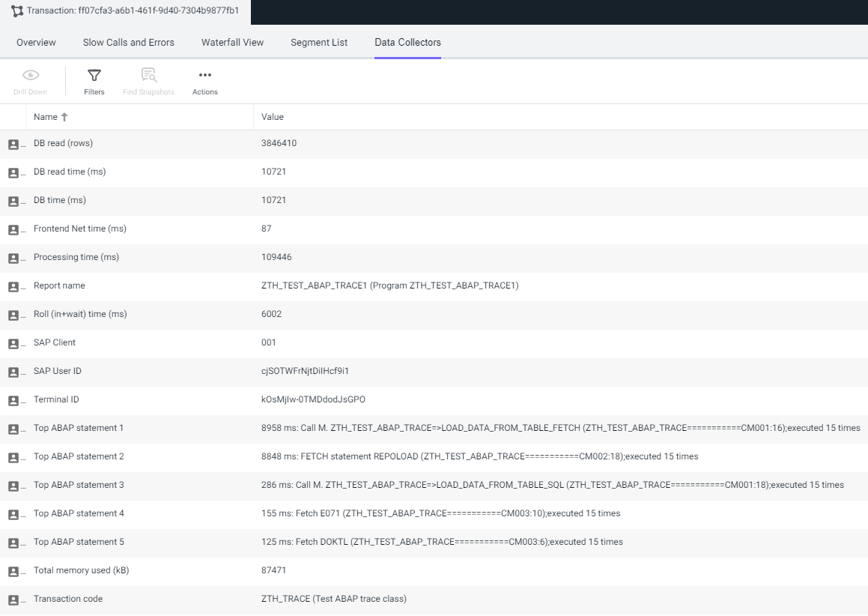The width and height of the screenshot is (868, 616).
Task: Open the Slow Calls and Errors tab
Action: point(128,43)
